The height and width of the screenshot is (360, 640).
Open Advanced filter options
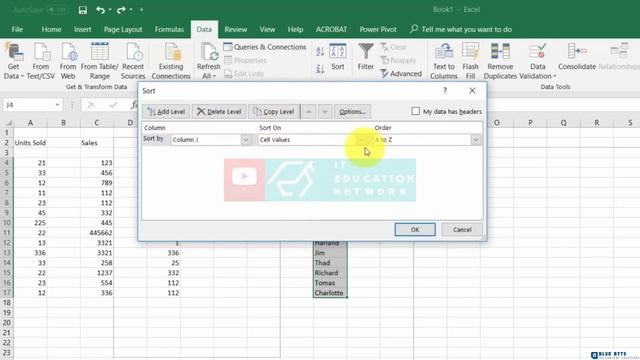click(x=401, y=73)
